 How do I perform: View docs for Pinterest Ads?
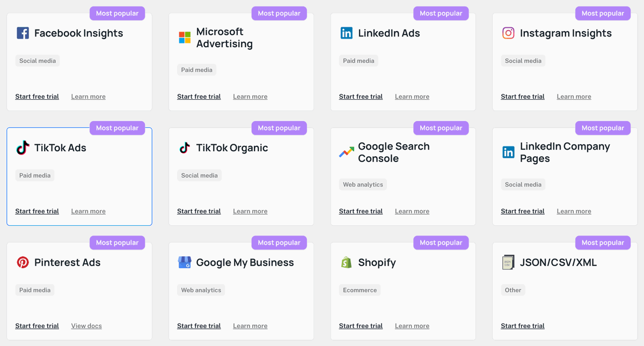click(86, 326)
